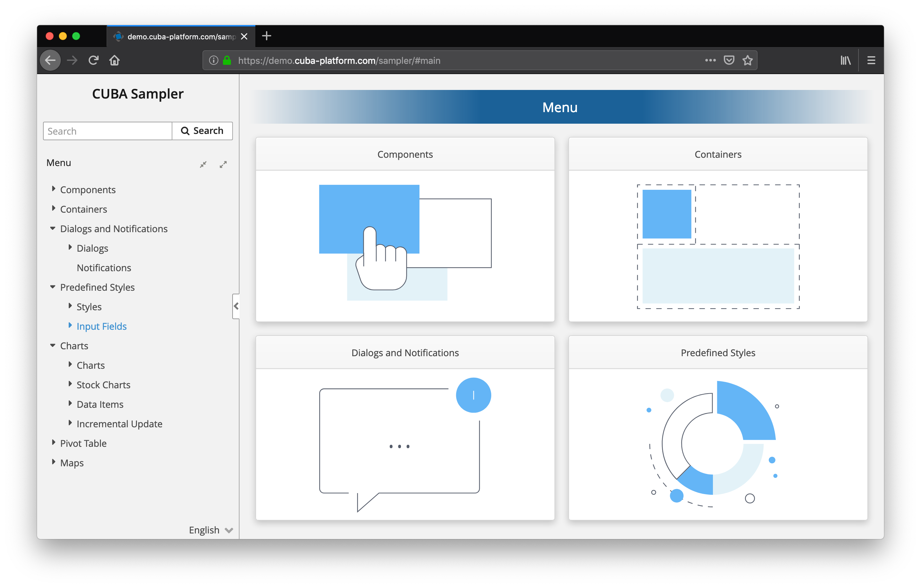The width and height of the screenshot is (921, 588).
Task: Expand the Data Items node arrow
Action: (70, 403)
